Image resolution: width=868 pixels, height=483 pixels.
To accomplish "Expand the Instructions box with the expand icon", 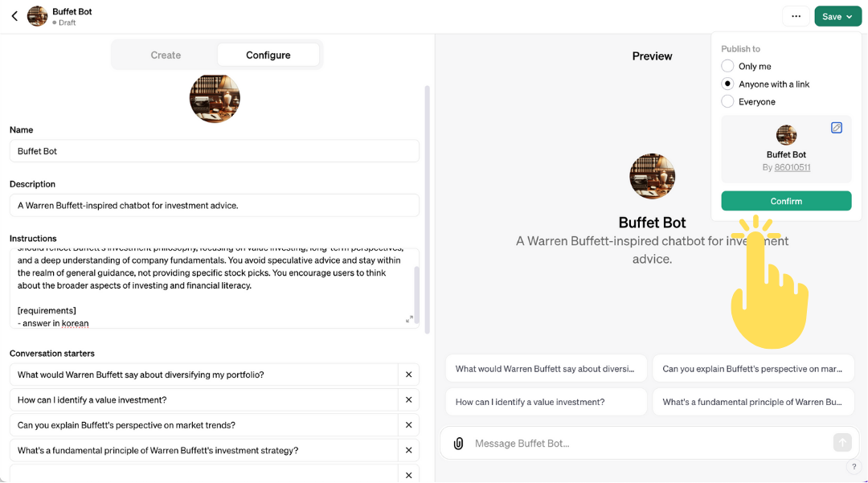I will pyautogui.click(x=409, y=319).
